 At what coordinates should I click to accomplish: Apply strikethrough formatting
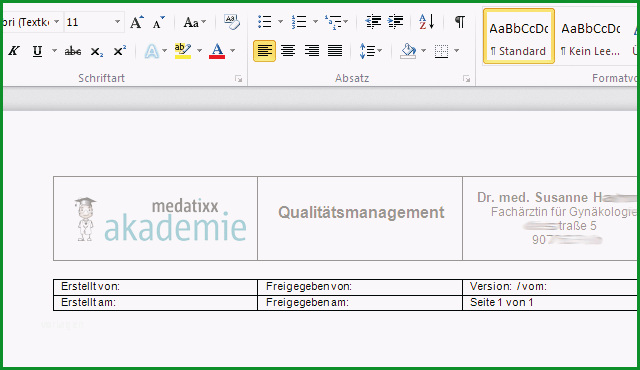click(x=73, y=51)
